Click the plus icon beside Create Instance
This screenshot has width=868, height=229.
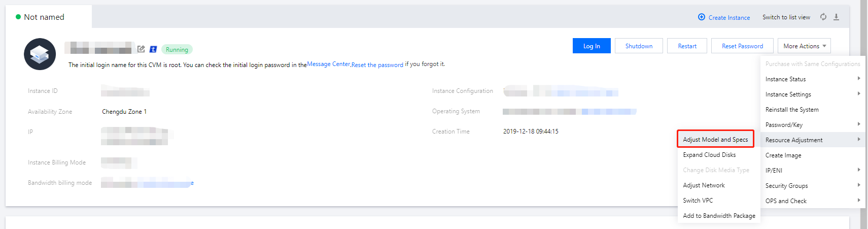click(x=702, y=17)
